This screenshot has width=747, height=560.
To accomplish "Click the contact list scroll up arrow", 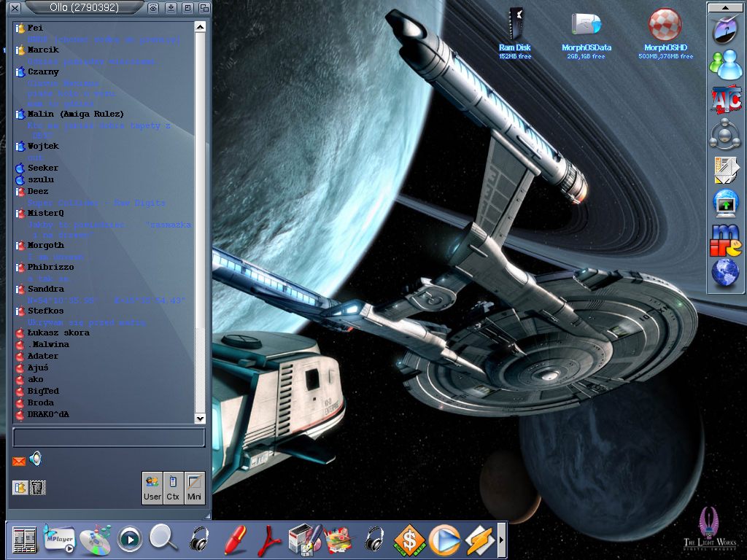I will pos(200,27).
